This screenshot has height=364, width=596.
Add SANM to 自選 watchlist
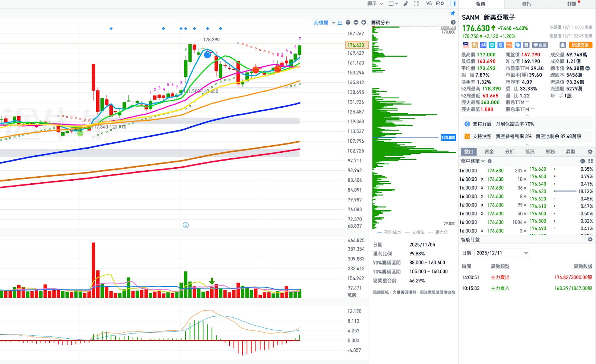(x=540, y=45)
